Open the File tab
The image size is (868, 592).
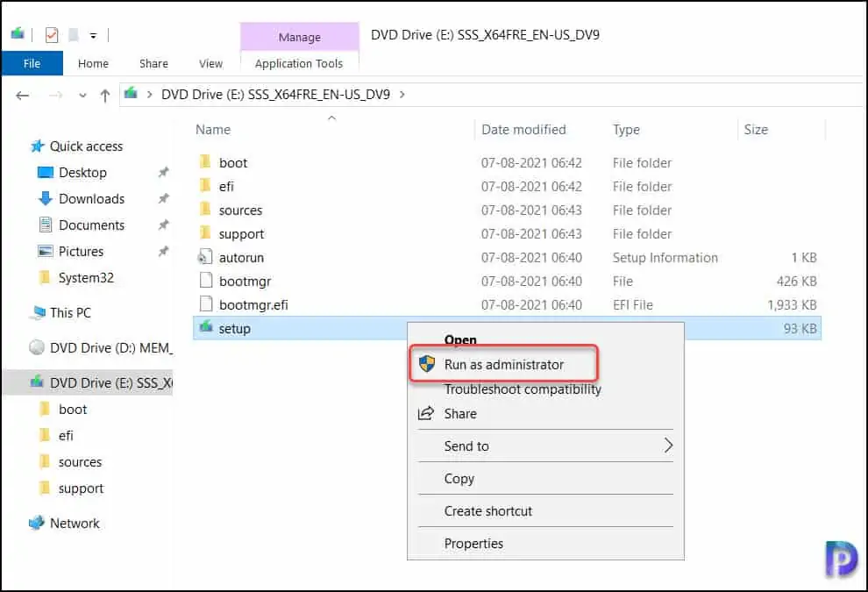[32, 63]
